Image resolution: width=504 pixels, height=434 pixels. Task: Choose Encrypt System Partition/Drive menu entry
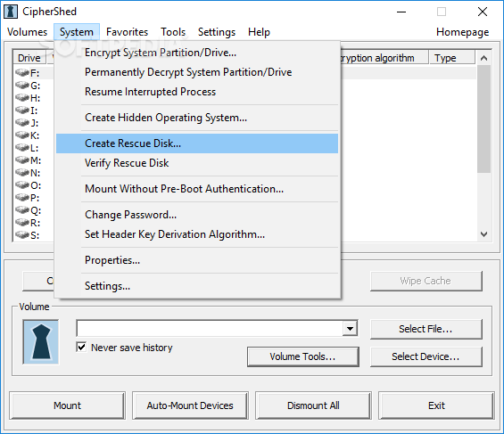[197, 53]
